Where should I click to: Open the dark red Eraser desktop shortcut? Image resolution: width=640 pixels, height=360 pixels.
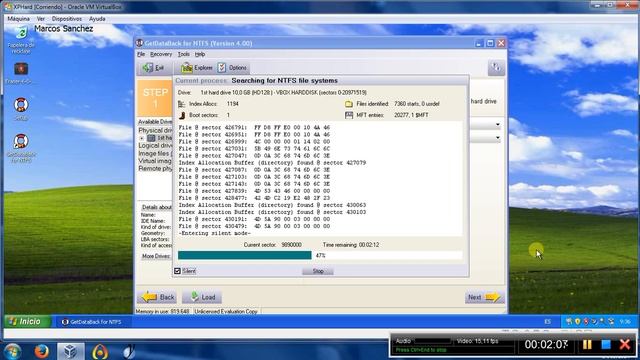[x=21, y=69]
